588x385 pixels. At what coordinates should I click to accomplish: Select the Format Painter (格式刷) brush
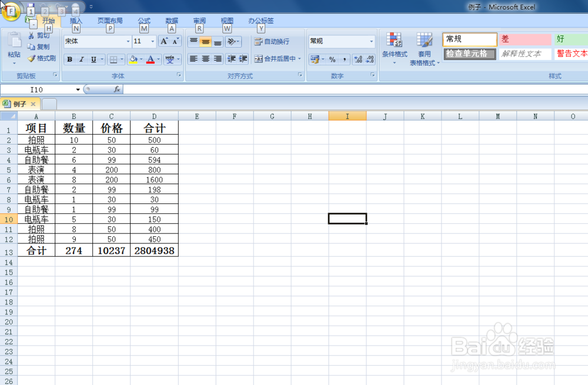pos(42,58)
